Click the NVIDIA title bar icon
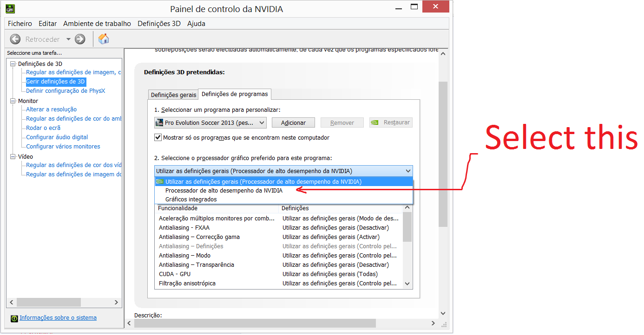This screenshot has width=644, height=335. [10, 8]
